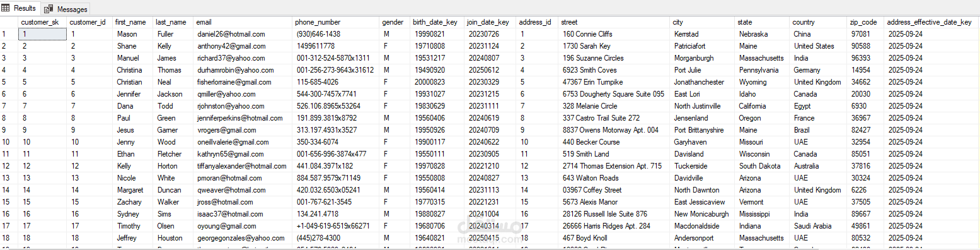Viewport: 980px width, 250px height.
Task: Click the first name cell Jennifer
Action: [133, 94]
